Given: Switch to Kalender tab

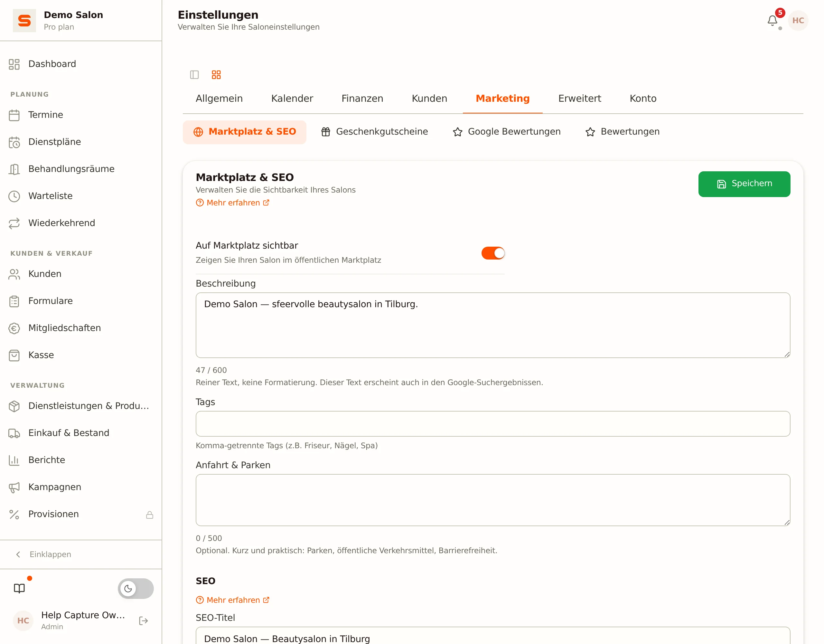Looking at the screenshot, I should click(292, 99).
